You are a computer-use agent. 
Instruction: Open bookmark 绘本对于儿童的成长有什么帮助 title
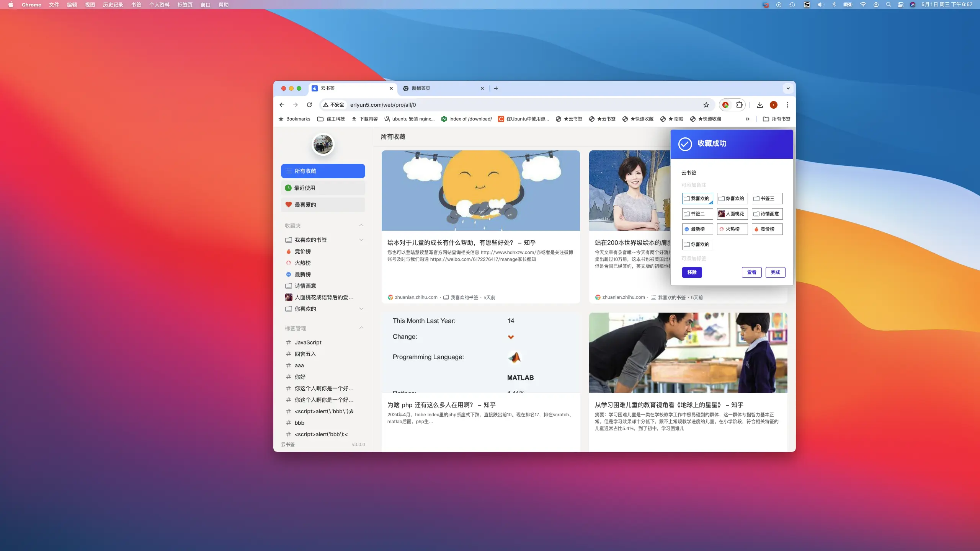click(462, 243)
